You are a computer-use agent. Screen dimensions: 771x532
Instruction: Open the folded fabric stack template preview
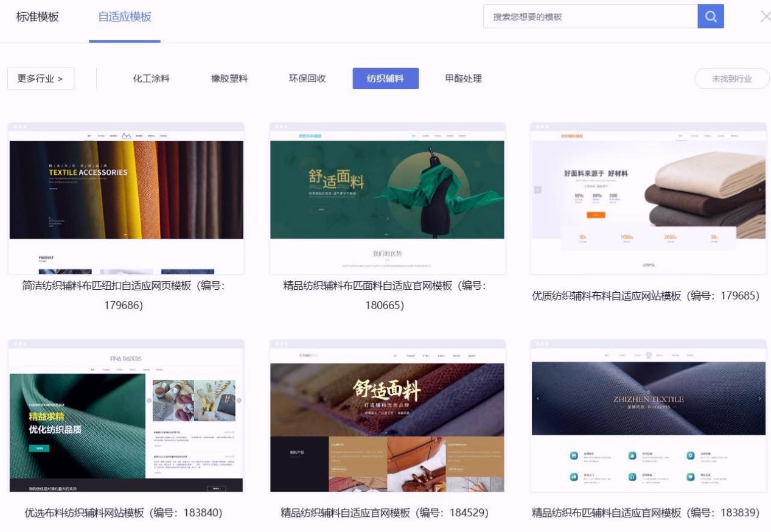pos(648,198)
